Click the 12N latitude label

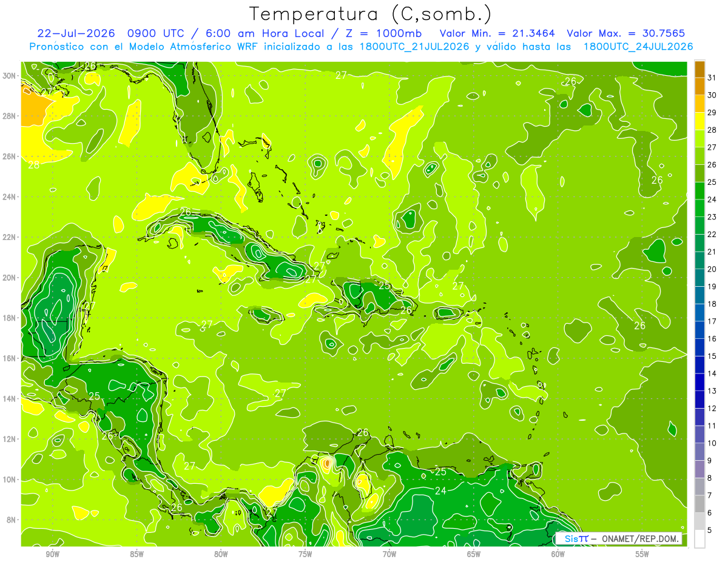click(10, 439)
